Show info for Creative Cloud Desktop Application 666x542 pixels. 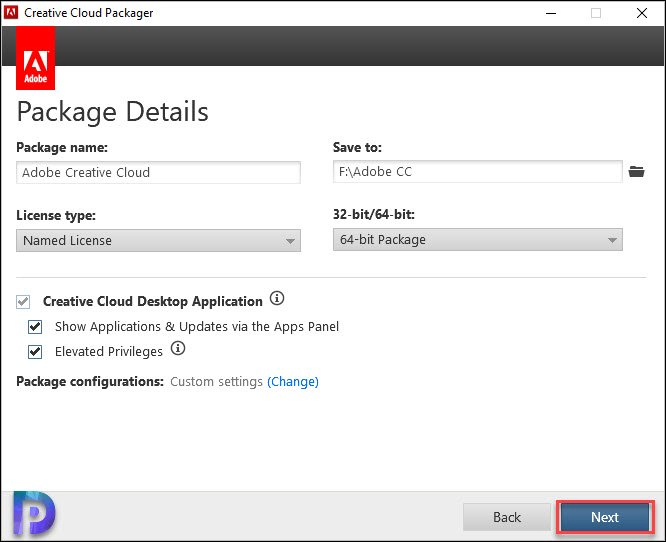click(277, 298)
